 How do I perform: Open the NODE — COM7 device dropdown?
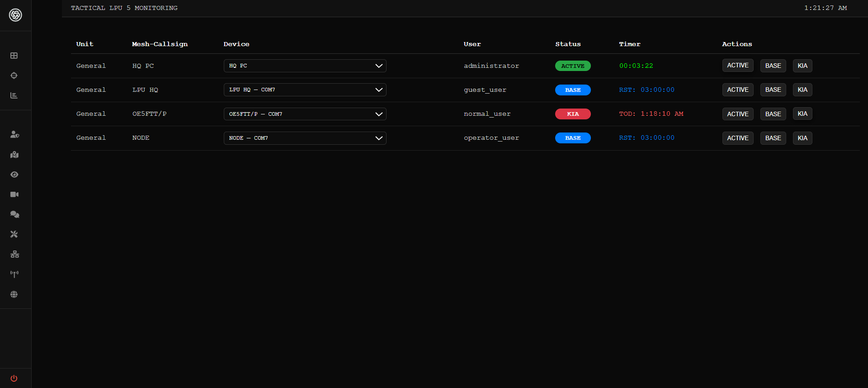(305, 138)
